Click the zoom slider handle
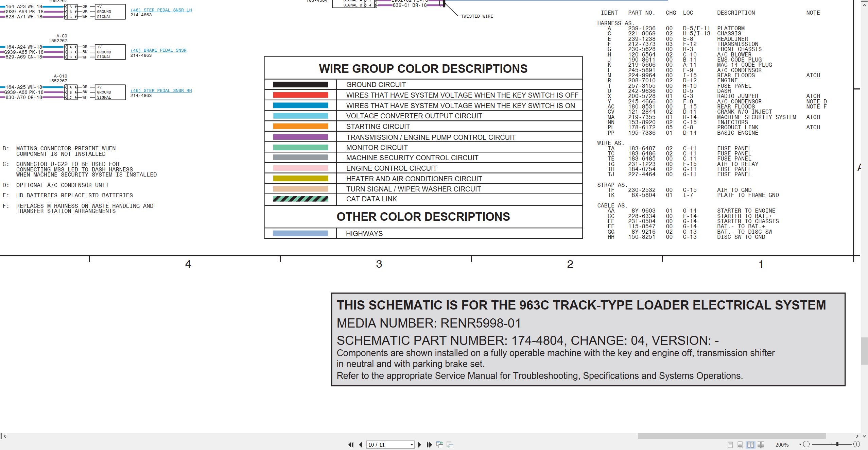This screenshot has width=868, height=450. pyautogui.click(x=837, y=444)
